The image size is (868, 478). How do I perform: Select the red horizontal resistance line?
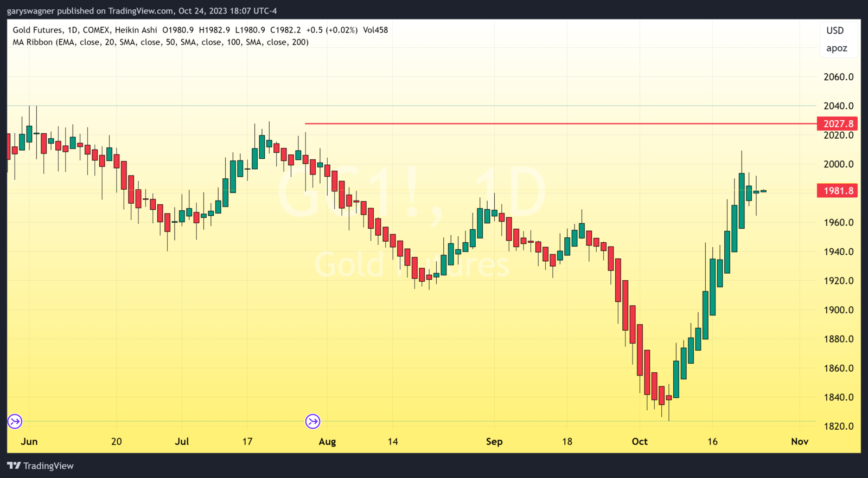542,124
